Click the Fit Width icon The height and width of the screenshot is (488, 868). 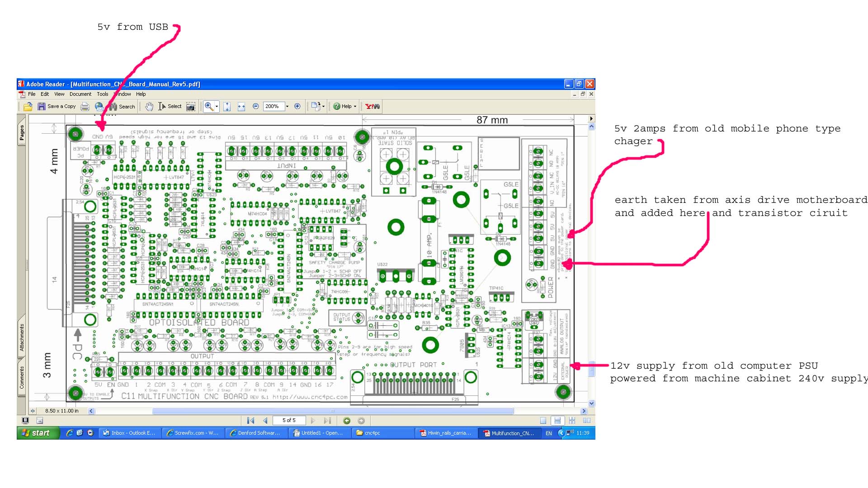pos(241,107)
